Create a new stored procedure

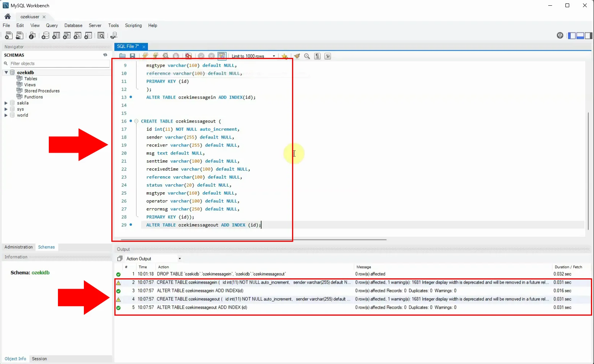(x=77, y=35)
